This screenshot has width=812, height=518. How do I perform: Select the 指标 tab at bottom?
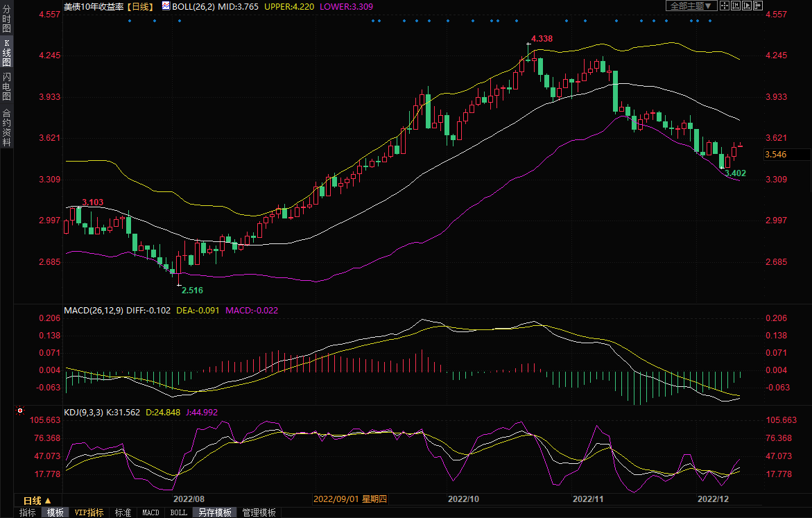[28, 512]
